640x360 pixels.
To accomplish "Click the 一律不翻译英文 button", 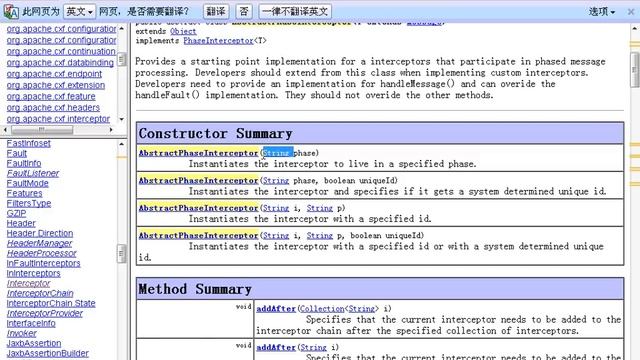I will (x=295, y=11).
